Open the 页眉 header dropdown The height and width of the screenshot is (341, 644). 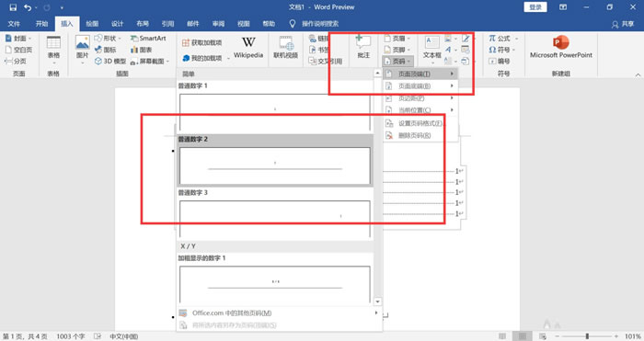pos(397,39)
